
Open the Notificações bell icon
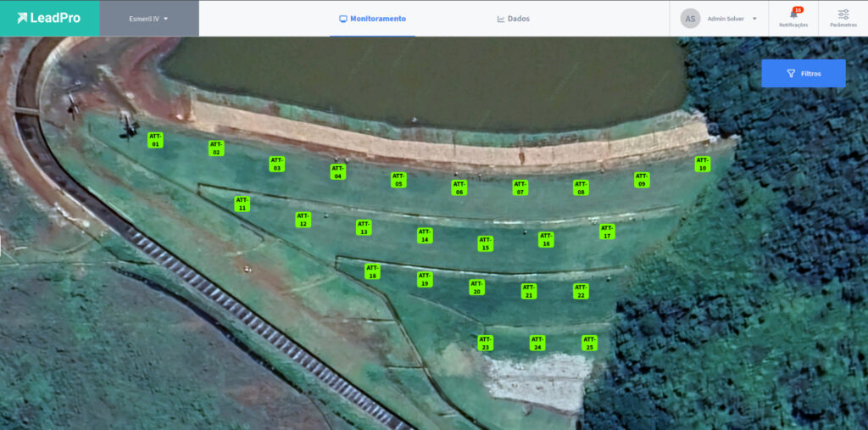coord(793,14)
